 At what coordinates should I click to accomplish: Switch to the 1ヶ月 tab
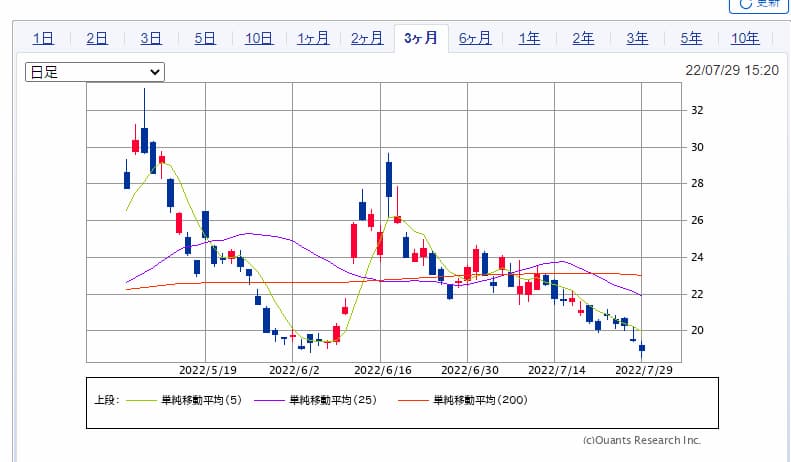[x=313, y=38]
